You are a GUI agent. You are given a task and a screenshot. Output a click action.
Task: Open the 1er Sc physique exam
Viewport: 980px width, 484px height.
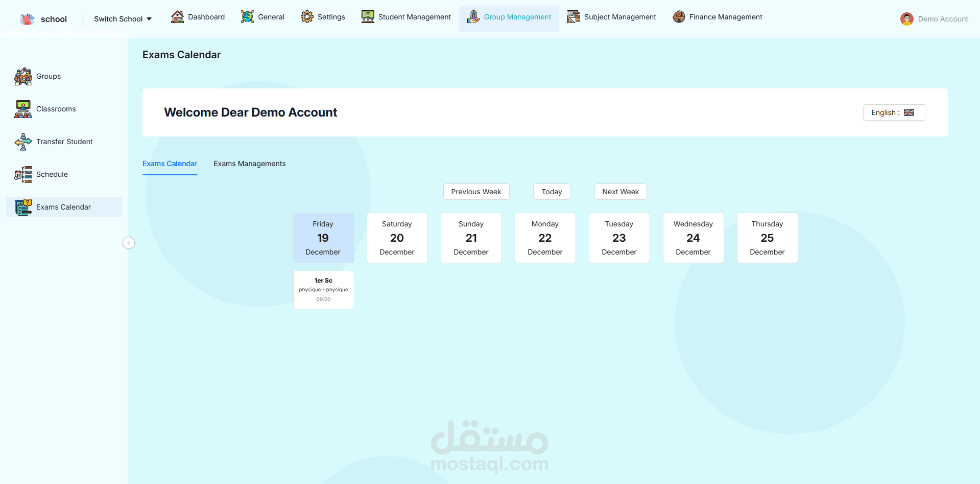tap(323, 290)
